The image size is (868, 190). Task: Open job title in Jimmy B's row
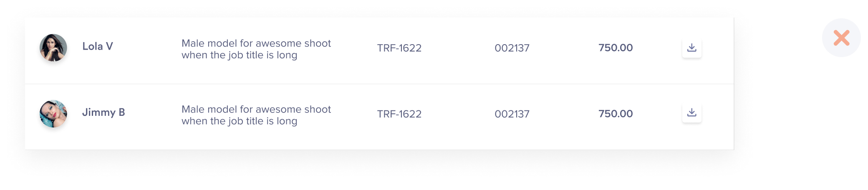[256, 115]
